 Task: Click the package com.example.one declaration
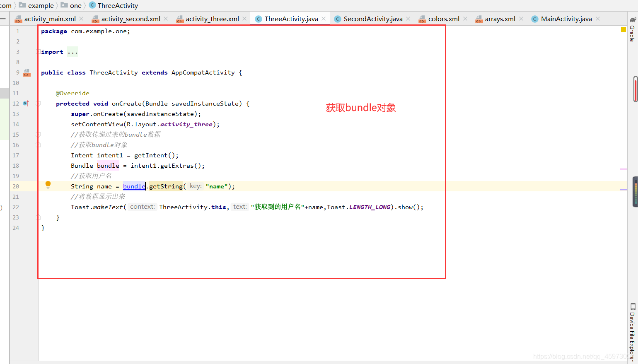pyautogui.click(x=85, y=31)
